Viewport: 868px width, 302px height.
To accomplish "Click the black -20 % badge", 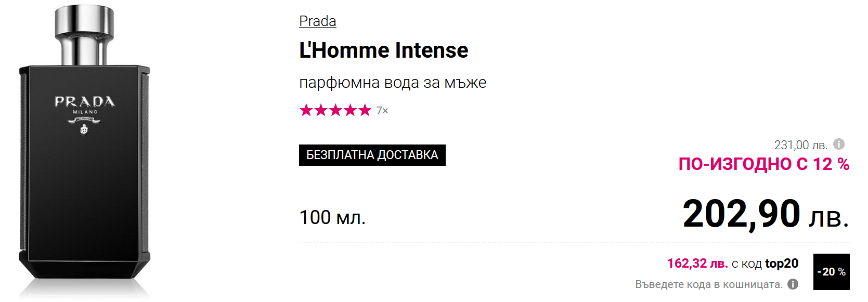I will [831, 271].
